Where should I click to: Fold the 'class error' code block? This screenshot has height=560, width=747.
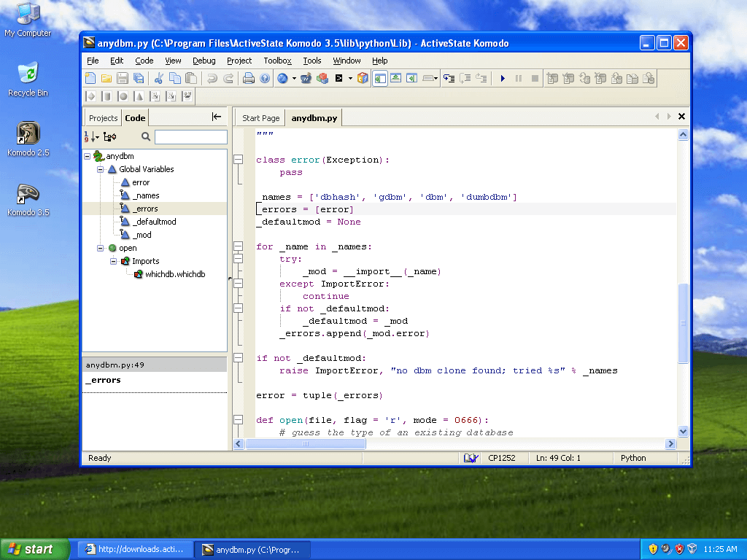coord(239,160)
